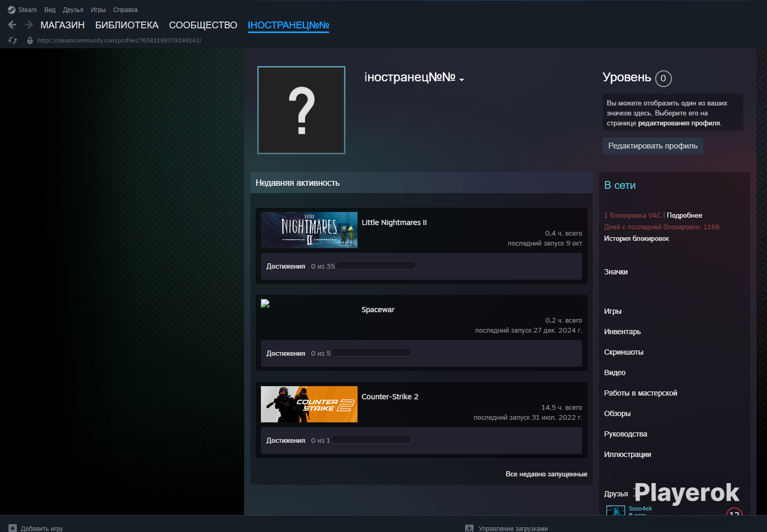Screen dimensions: 767x532
Task: Switch to the СООБЩЕСТВО tab
Action: click(203, 25)
